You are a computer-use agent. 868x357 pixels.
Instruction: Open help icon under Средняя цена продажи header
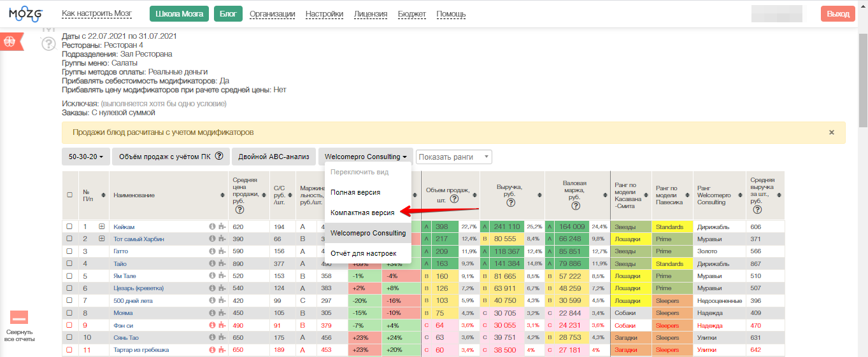coord(239,210)
